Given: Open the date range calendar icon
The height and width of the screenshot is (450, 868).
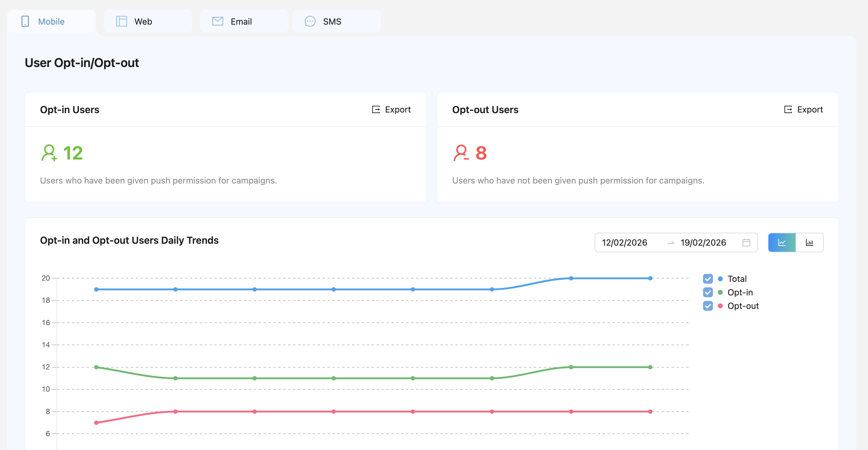Looking at the screenshot, I should (x=746, y=243).
